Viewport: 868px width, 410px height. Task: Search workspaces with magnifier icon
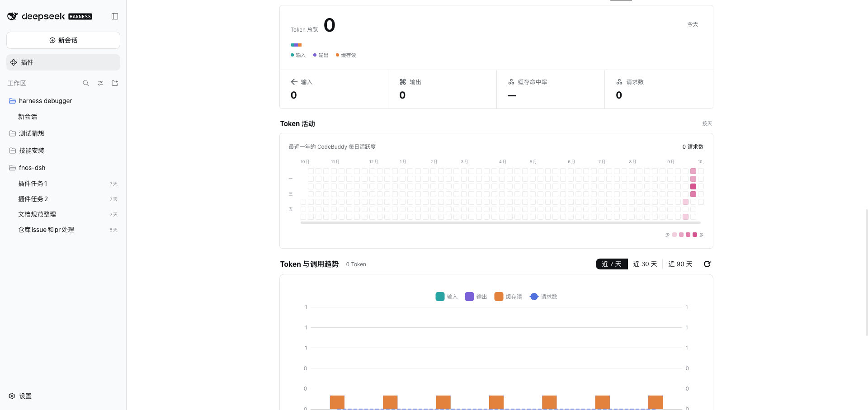[86, 83]
